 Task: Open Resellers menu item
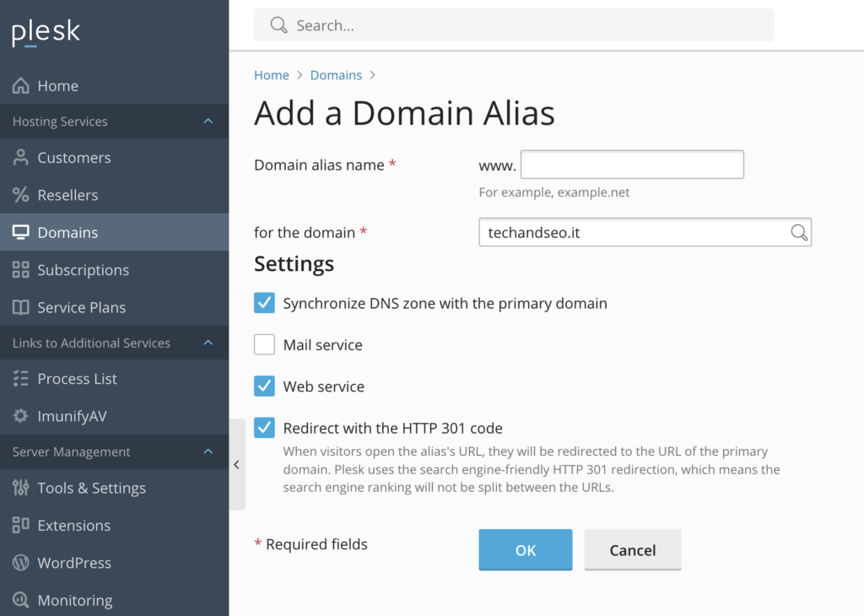coord(114,195)
